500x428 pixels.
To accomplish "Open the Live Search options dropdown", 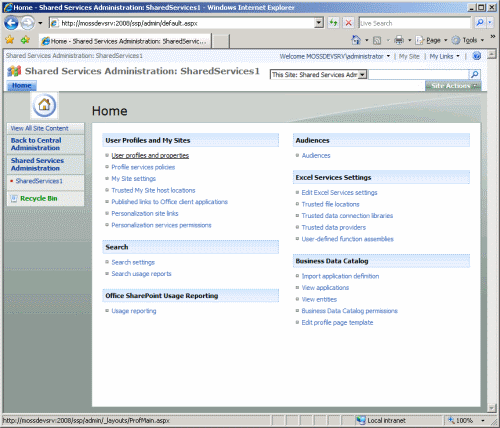I will tap(490, 23).
